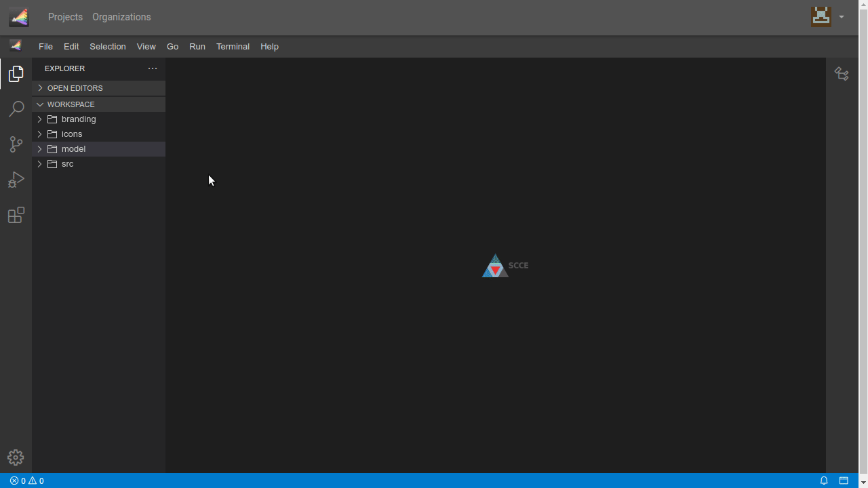Expand the src folder chevron
This screenshot has width=868, height=488.
(x=40, y=164)
